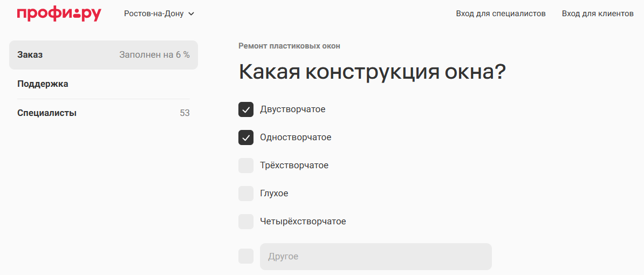
Task: Click the Трёхстворчатое option label text
Action: (294, 166)
